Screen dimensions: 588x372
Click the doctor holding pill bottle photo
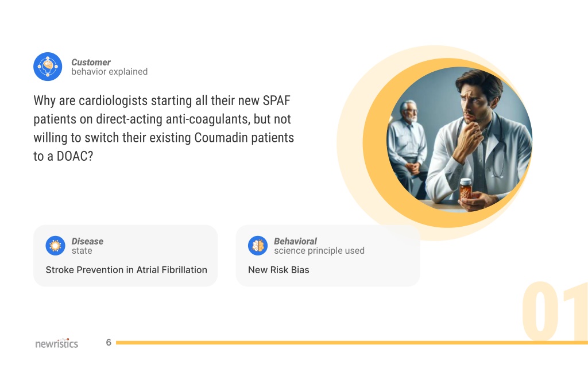pyautogui.click(x=459, y=139)
